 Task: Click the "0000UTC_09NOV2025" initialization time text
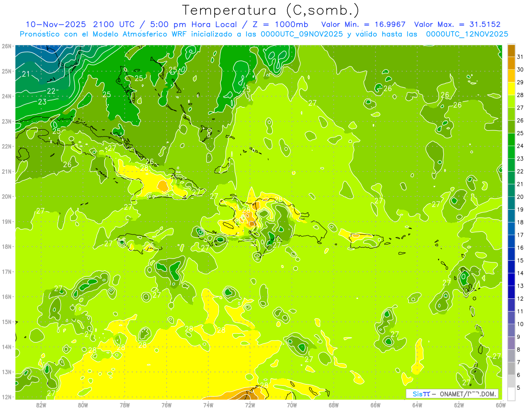coord(301,34)
